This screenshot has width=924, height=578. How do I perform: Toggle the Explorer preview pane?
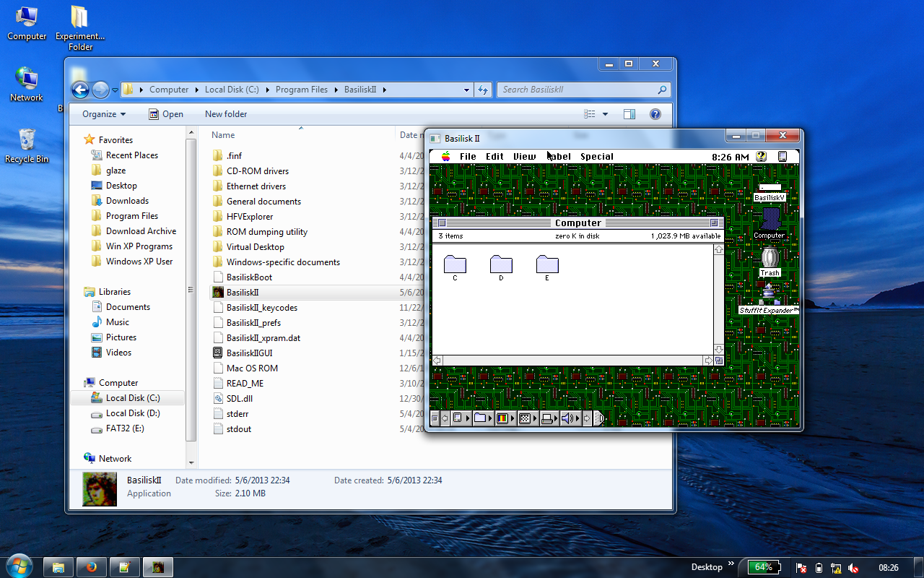click(629, 114)
